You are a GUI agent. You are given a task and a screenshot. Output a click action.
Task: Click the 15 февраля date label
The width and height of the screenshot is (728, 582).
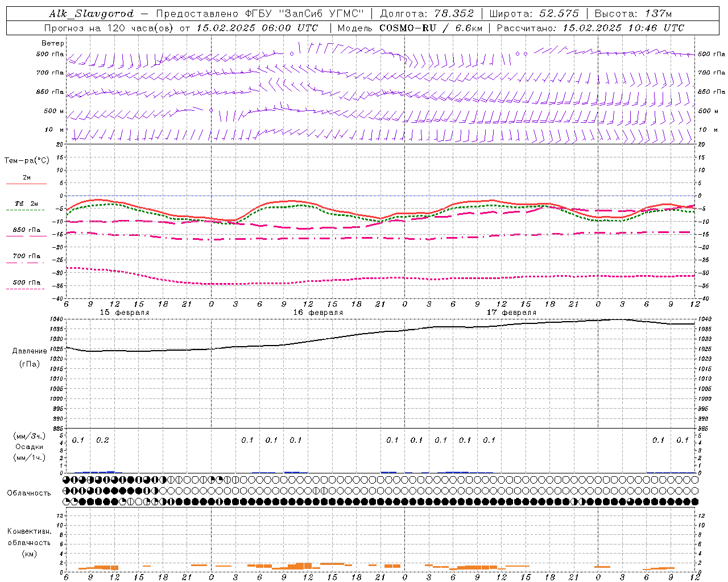(x=125, y=313)
